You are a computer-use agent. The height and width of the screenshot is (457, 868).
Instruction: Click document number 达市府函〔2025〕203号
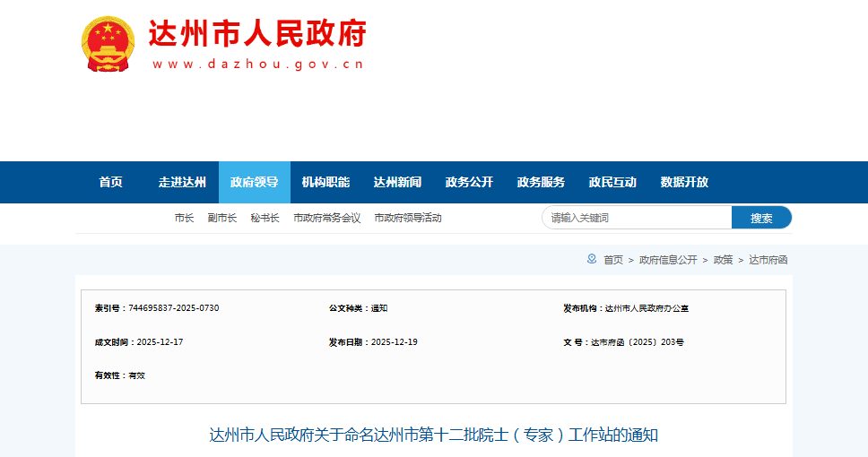click(x=638, y=342)
